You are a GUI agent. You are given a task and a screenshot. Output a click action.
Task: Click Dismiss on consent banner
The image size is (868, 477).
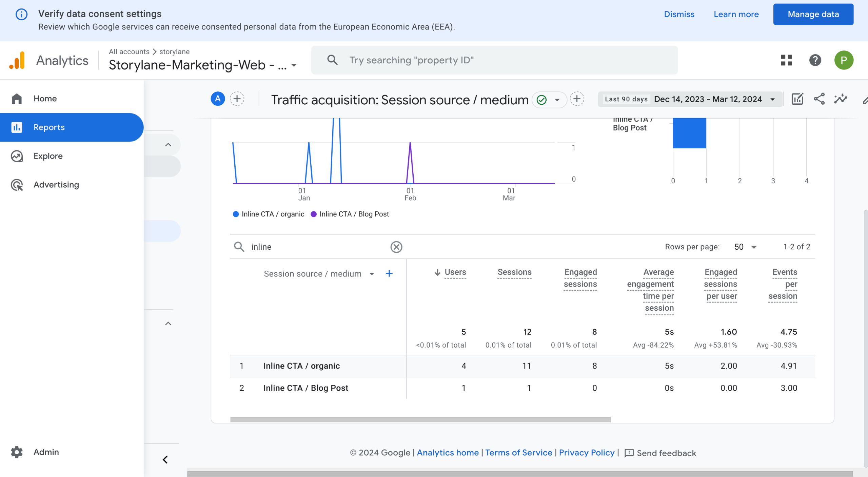679,14
